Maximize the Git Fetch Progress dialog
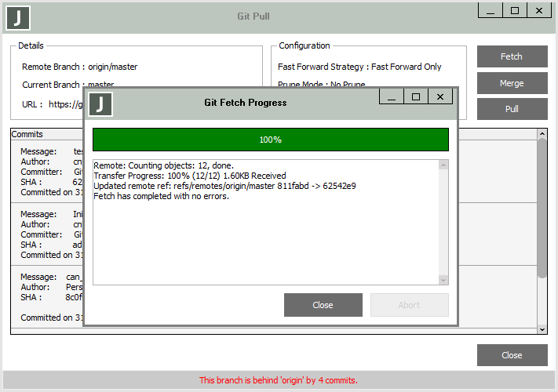 click(416, 97)
